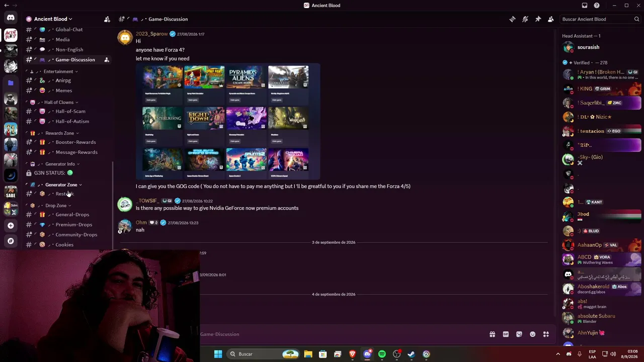Viewport: 644px width, 362px height.
Task: Select member -Sky- (Gio)
Action: point(602,159)
